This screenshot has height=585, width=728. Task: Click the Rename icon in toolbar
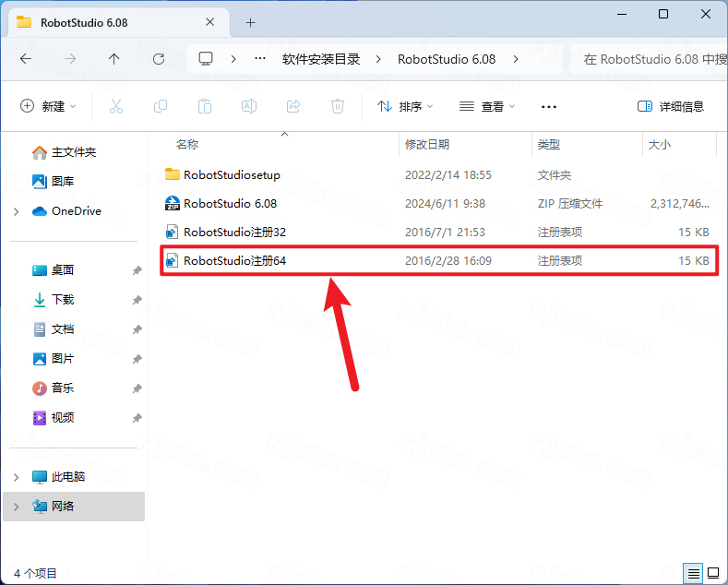point(249,106)
